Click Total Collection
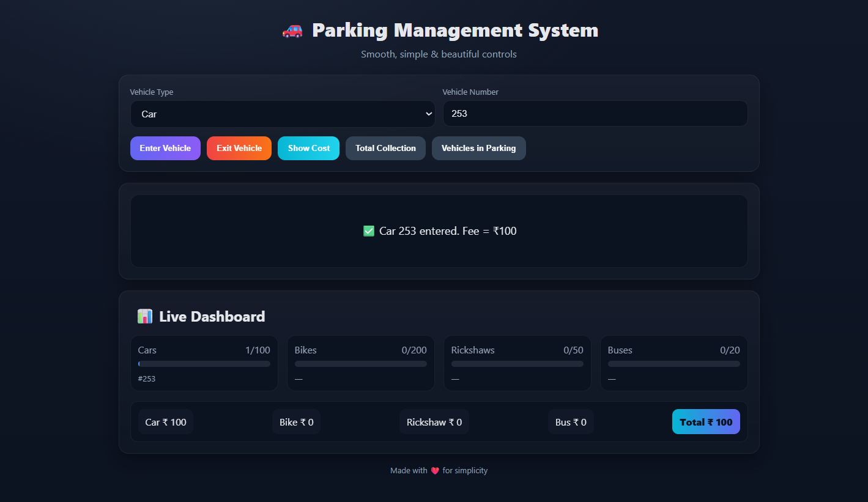868x502 pixels. (x=385, y=148)
